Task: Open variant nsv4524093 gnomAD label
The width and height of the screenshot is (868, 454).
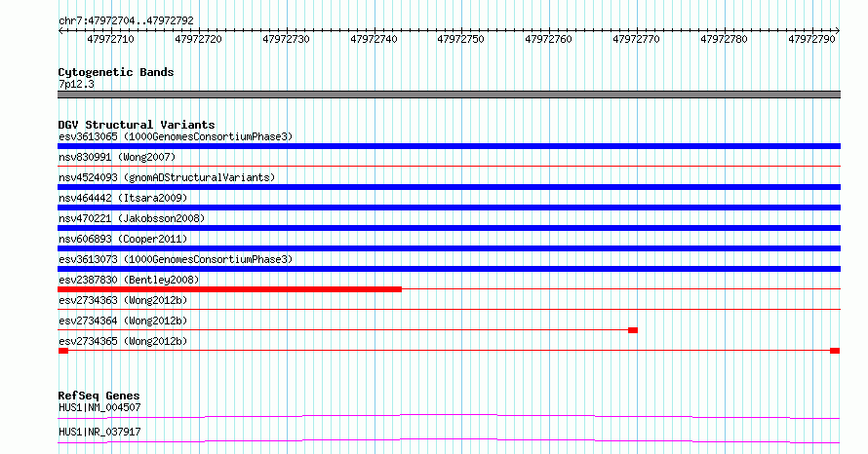Action: click(167, 177)
